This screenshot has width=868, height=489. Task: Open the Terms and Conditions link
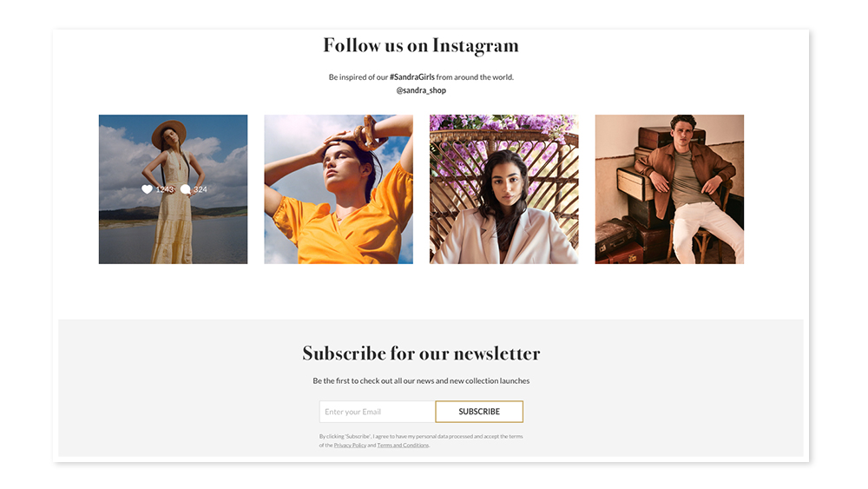pyautogui.click(x=403, y=446)
